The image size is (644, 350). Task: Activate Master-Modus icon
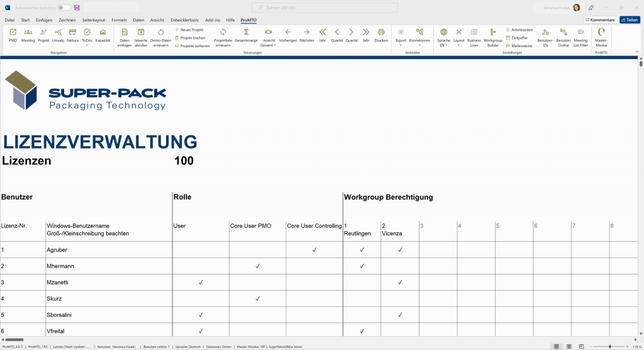601,35
